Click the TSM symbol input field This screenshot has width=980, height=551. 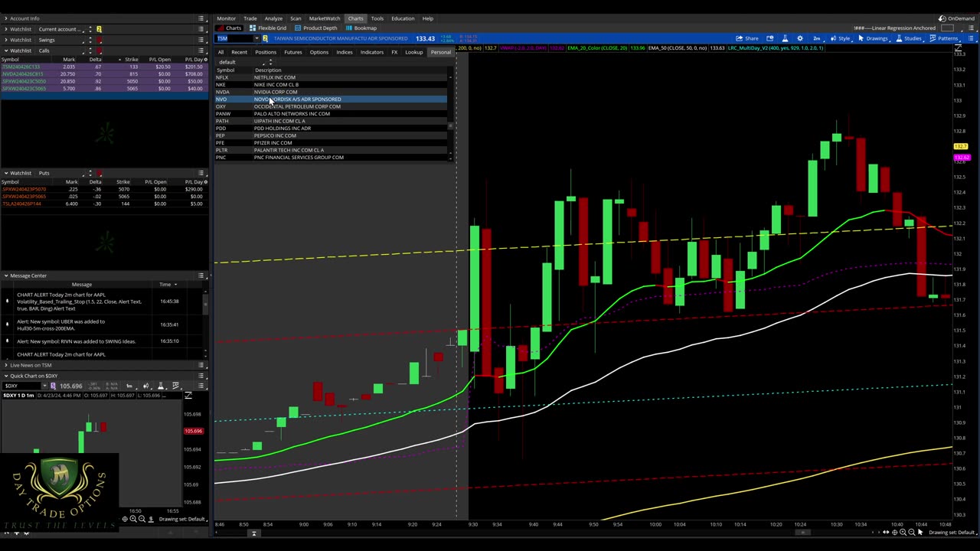(234, 38)
